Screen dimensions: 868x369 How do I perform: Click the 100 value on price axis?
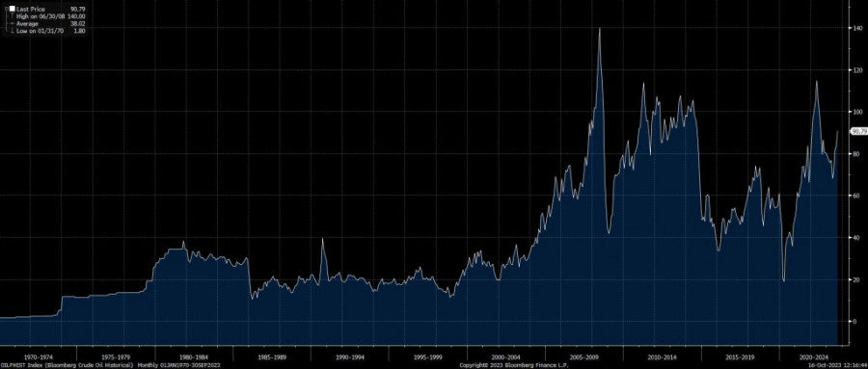click(857, 112)
